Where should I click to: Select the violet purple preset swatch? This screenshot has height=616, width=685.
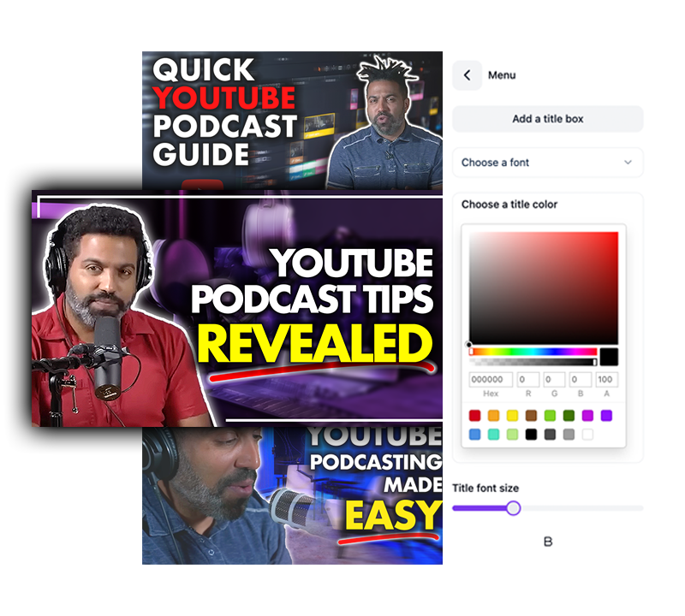(x=606, y=415)
